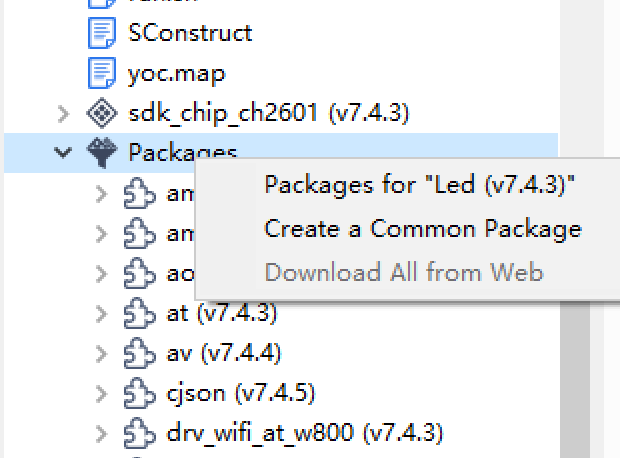The height and width of the screenshot is (458, 620).
Task: Expand the at (v7.4.3) package
Action: click(102, 314)
